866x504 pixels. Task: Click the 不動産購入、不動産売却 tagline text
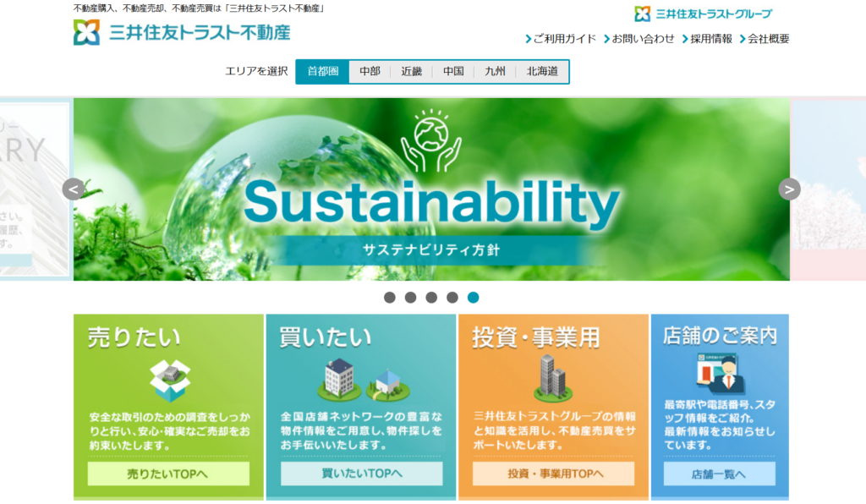[x=200, y=8]
